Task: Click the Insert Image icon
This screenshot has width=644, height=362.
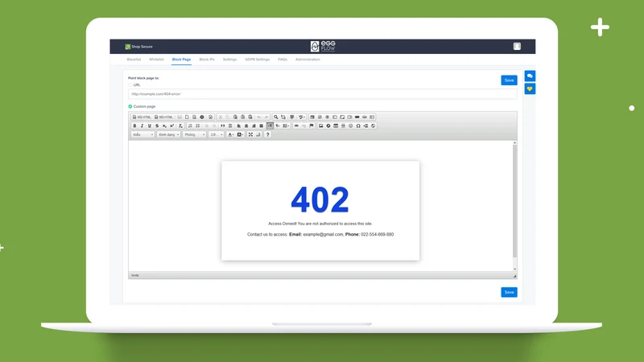Action: click(x=320, y=126)
